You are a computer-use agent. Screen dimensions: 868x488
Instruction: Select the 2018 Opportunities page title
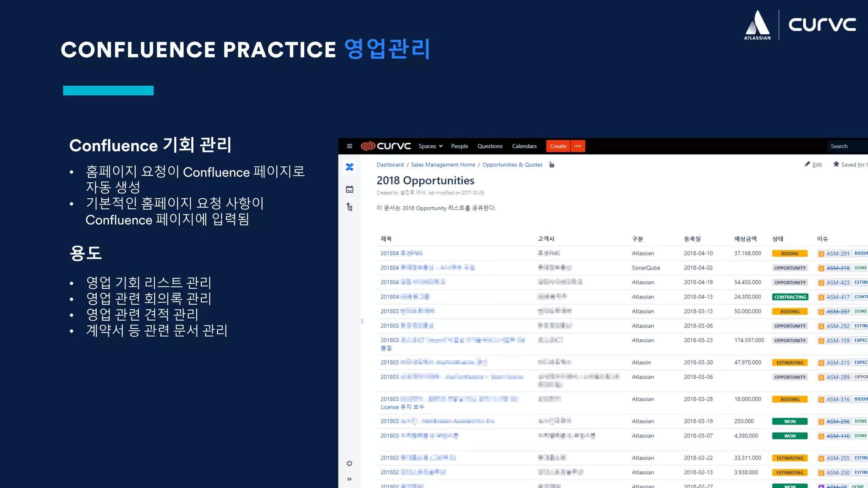point(425,181)
